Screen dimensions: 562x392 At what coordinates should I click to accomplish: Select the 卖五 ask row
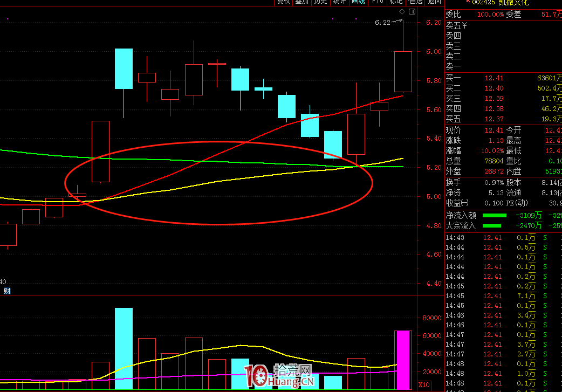[x=503, y=26]
